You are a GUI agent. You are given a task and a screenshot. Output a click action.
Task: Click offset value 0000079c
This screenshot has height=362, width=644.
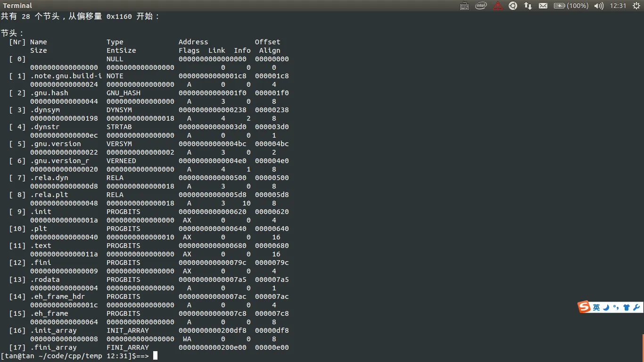point(272,263)
